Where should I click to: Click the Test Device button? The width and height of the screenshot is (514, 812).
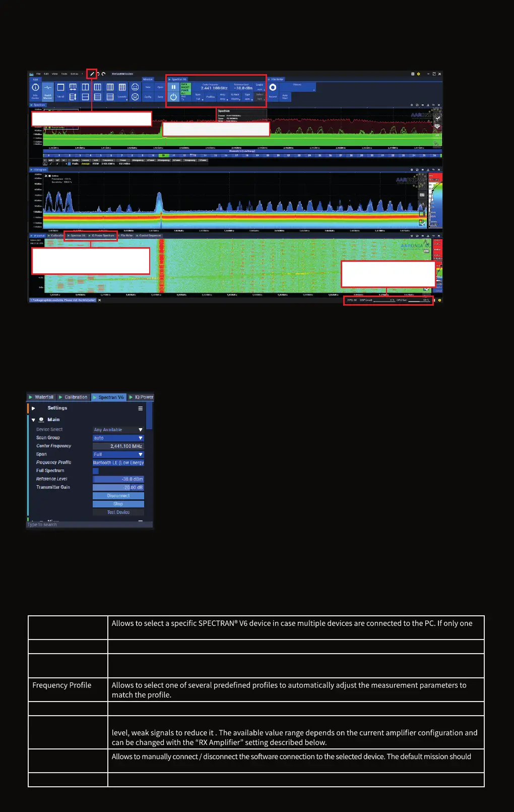coord(118,512)
